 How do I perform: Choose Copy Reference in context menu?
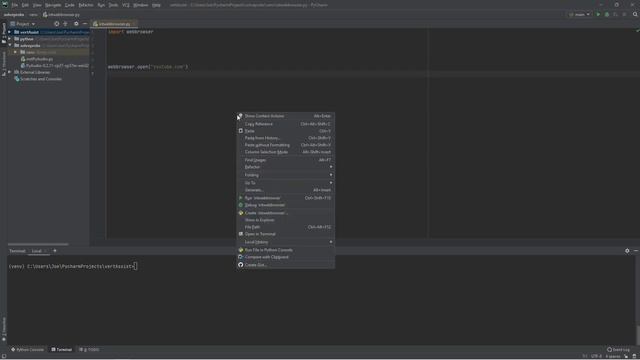tap(285, 124)
